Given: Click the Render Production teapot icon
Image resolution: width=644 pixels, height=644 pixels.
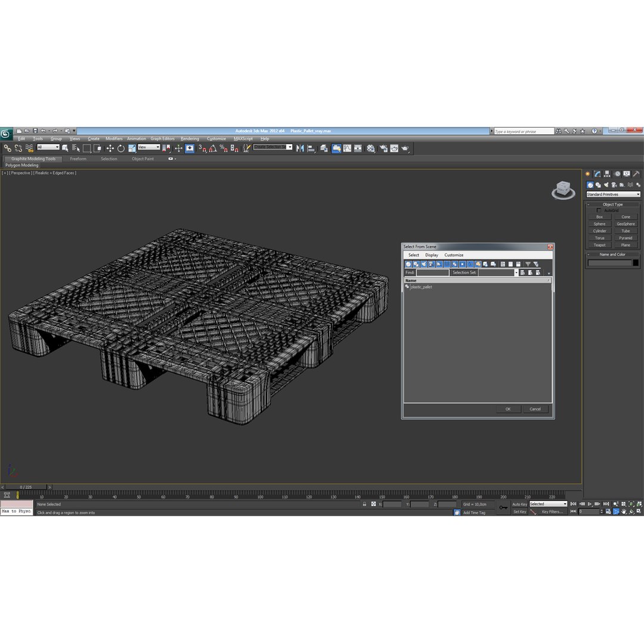Looking at the screenshot, I should click(x=405, y=148).
